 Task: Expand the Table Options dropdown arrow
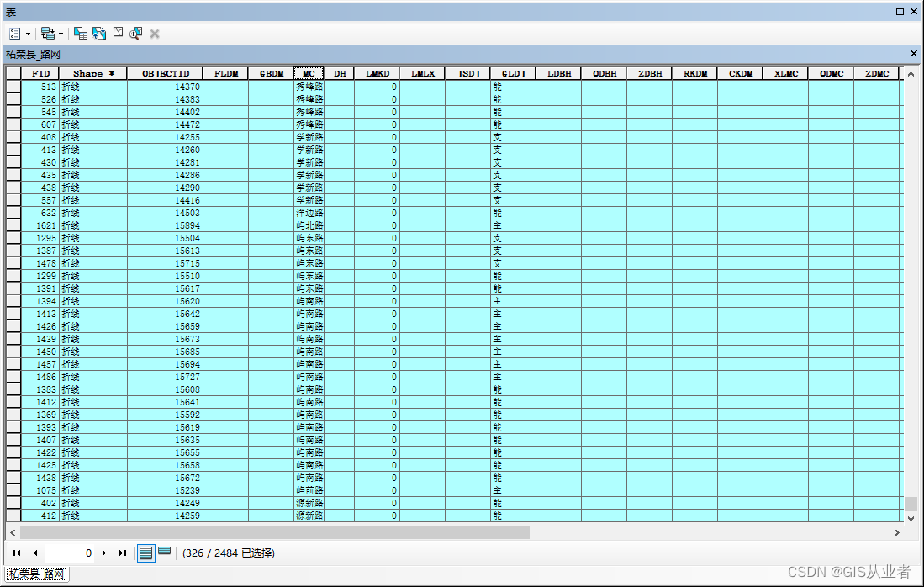point(28,34)
